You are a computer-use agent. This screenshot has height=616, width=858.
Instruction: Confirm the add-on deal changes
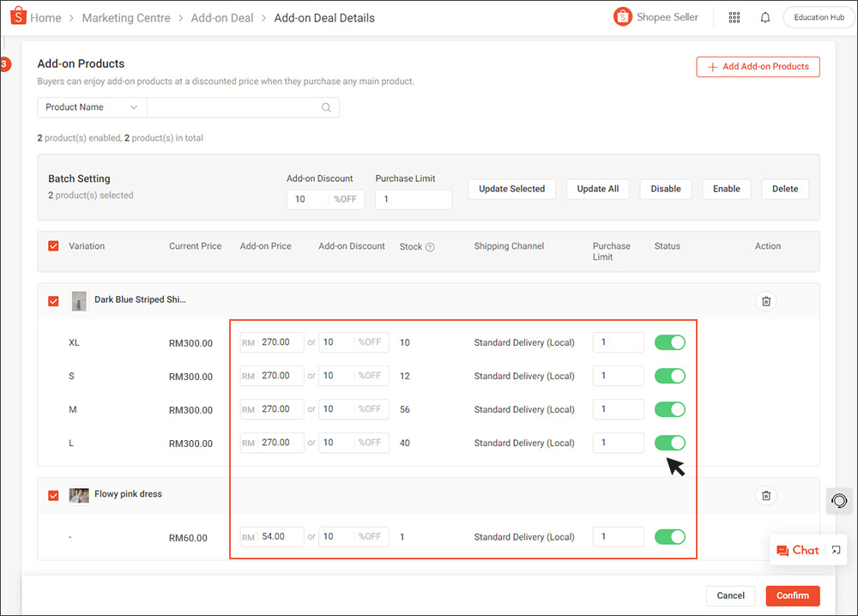coord(792,595)
